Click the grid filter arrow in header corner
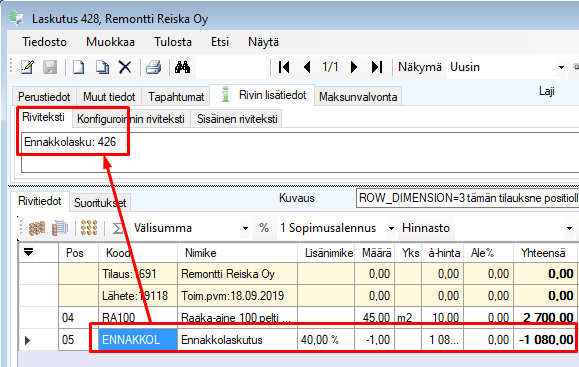579x367 pixels. coord(28,252)
